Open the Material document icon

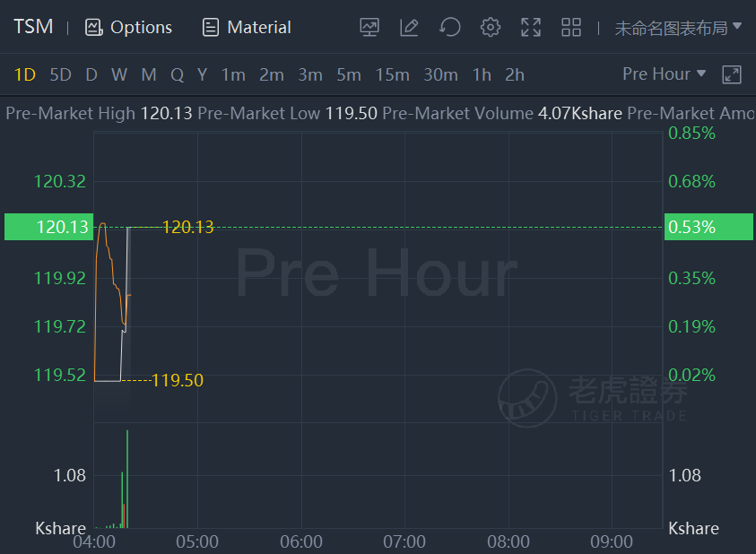click(211, 28)
